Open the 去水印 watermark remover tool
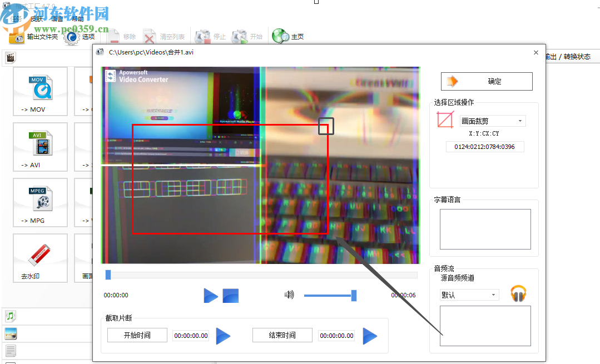This screenshot has width=600, height=364. pos(40,258)
